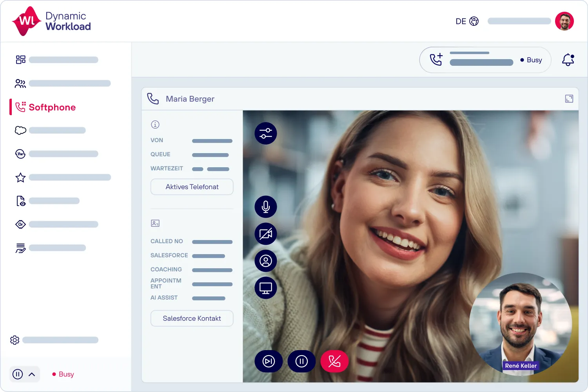
Task: Click the René Keller name tag
Action: (521, 366)
